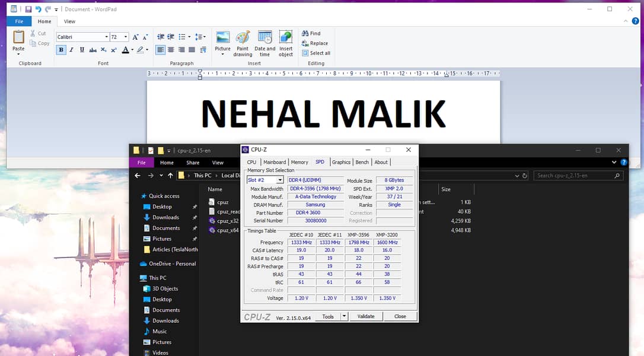Switch to CPU-Z Bench tab
This screenshot has width=644, height=356.
[x=362, y=162]
